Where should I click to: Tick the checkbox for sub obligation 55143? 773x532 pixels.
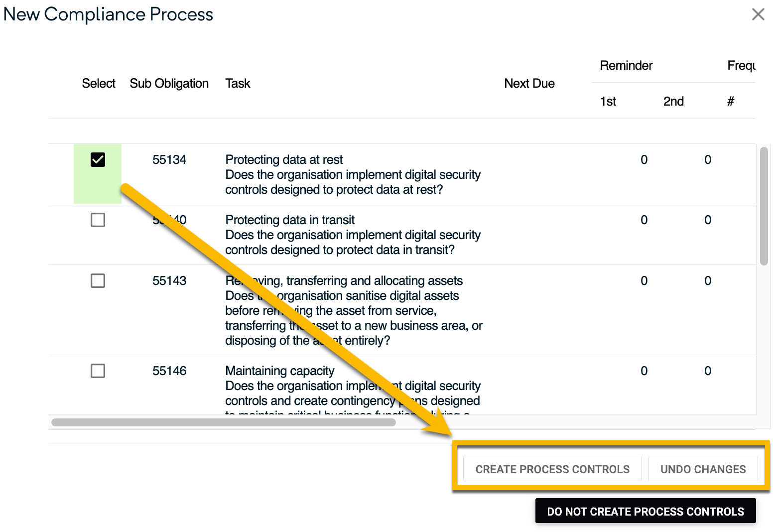tap(98, 281)
